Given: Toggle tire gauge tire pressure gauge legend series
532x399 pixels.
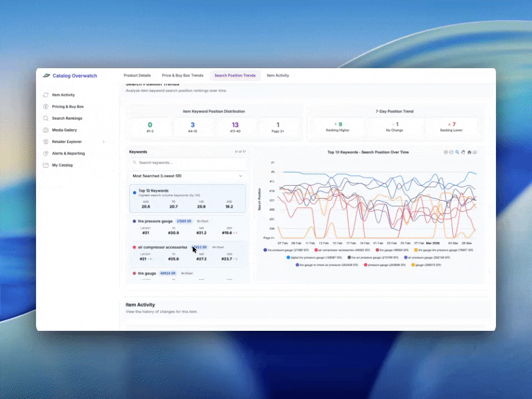Looking at the screenshot, I should coord(444,250).
